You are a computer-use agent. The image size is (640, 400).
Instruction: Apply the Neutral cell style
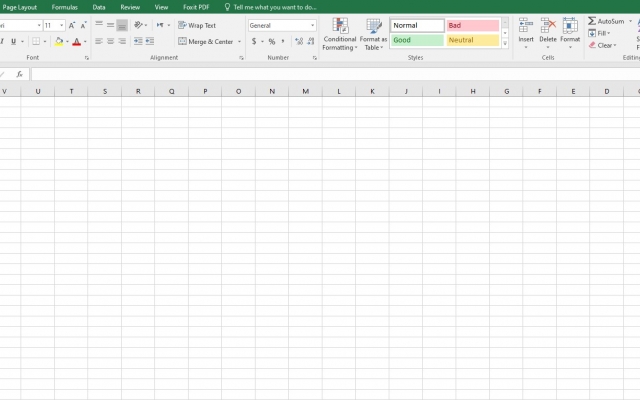(x=473, y=40)
